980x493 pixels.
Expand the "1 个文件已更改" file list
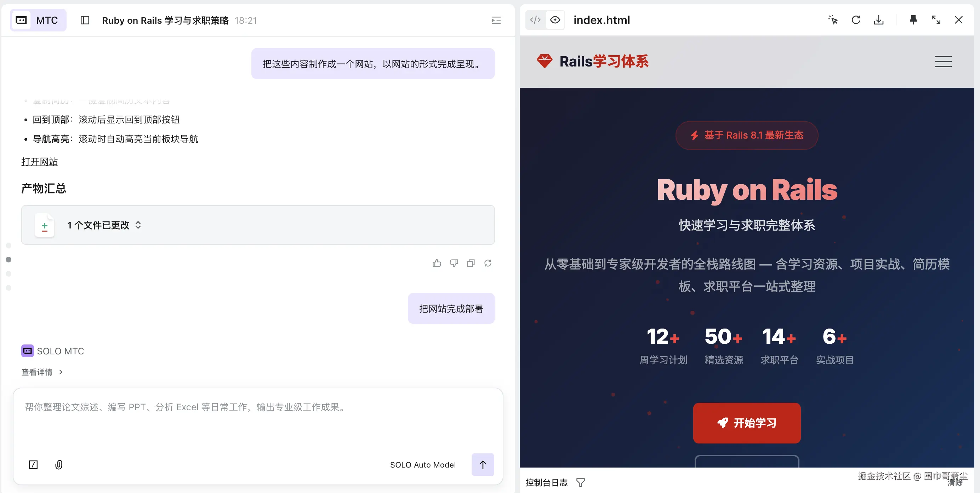pos(138,225)
